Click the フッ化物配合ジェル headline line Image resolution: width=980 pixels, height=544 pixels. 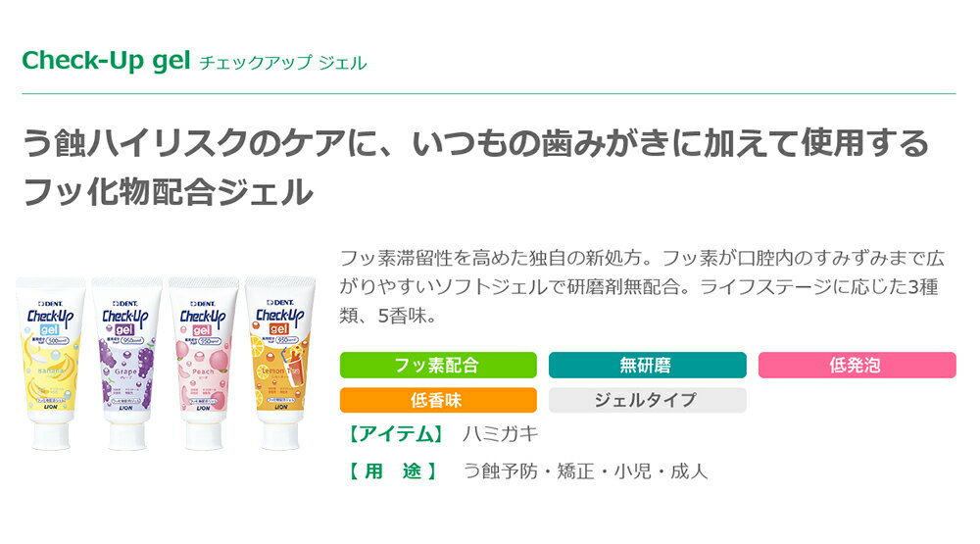click(169, 191)
